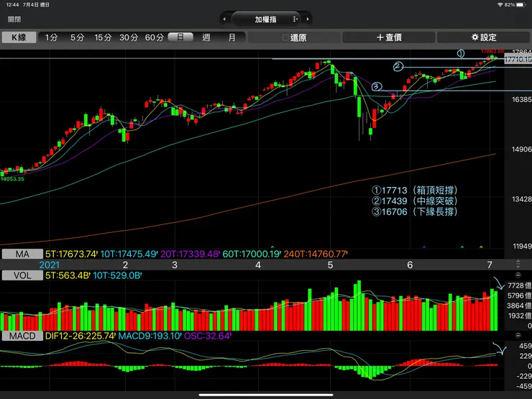Tap the VOL 5T:563.4B value

68,275
